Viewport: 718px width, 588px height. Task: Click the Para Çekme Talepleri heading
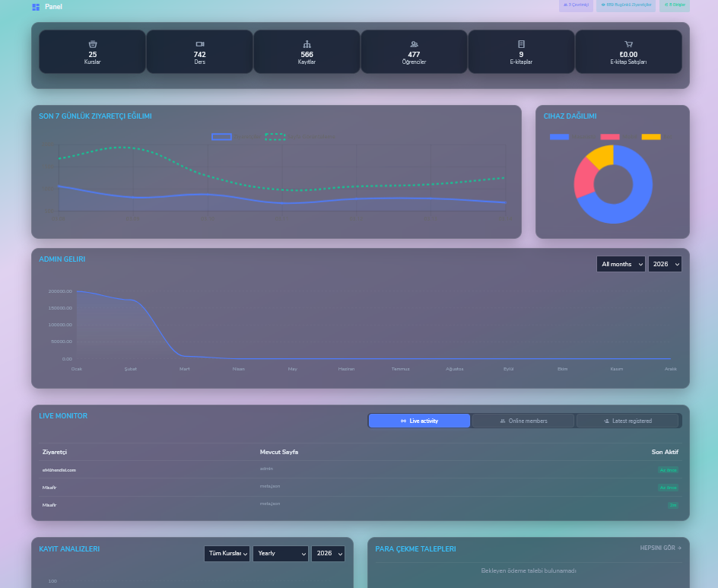pos(415,549)
